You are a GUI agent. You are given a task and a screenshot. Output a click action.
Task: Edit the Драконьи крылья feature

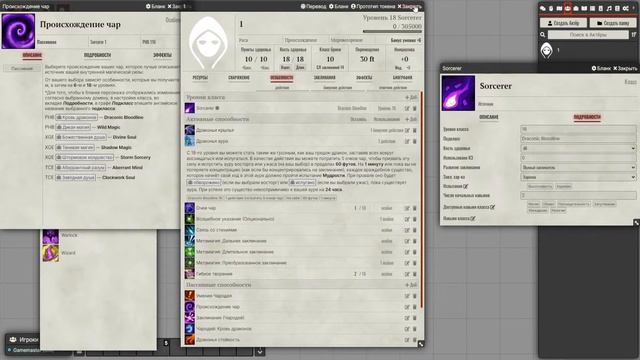[x=407, y=130]
